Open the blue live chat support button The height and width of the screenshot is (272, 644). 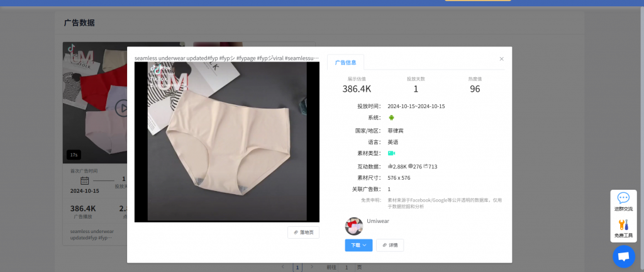[623, 256]
